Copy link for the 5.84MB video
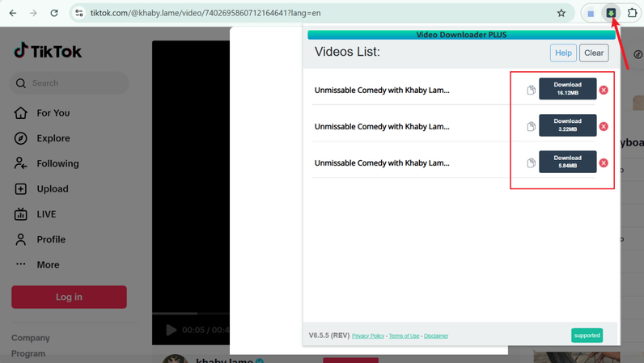Image resolution: width=644 pixels, height=363 pixels. tap(531, 163)
